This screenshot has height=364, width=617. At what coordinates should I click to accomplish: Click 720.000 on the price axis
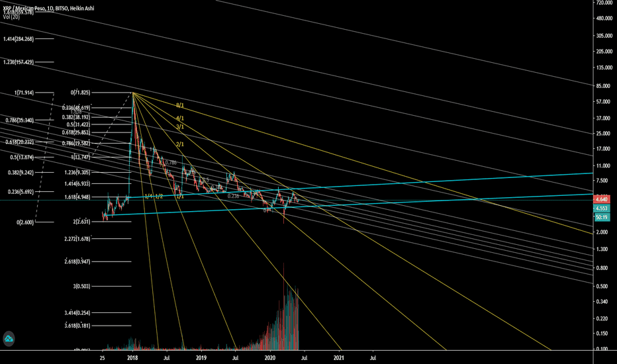pos(604,3)
